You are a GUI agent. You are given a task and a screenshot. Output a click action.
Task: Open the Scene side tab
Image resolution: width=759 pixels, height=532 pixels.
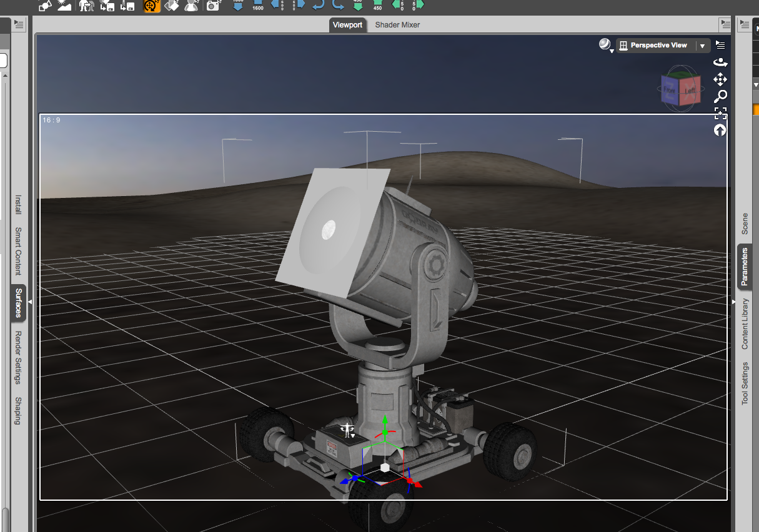pos(745,224)
